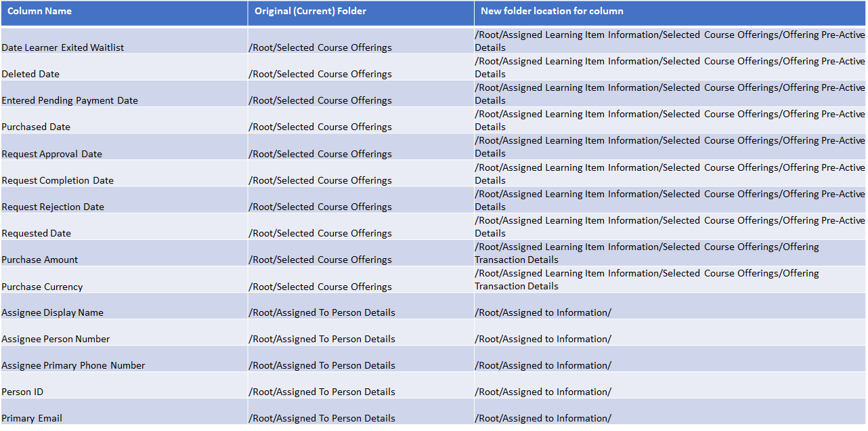Click the 'Assignee Display Name' cell
The image size is (868, 431).
[124, 306]
